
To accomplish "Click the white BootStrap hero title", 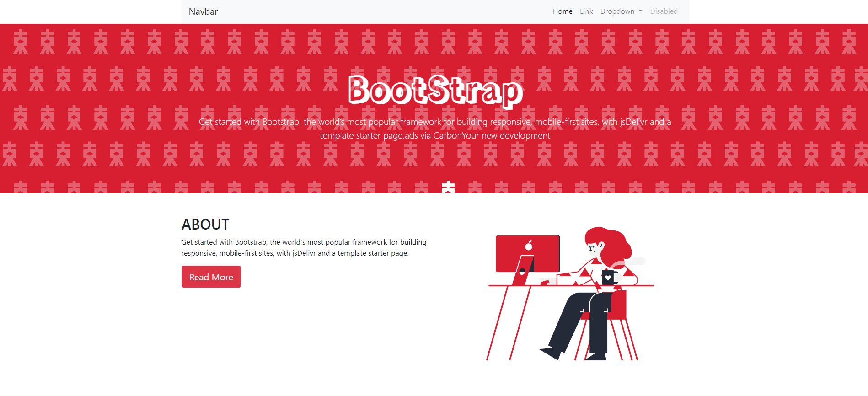I will tap(435, 91).
